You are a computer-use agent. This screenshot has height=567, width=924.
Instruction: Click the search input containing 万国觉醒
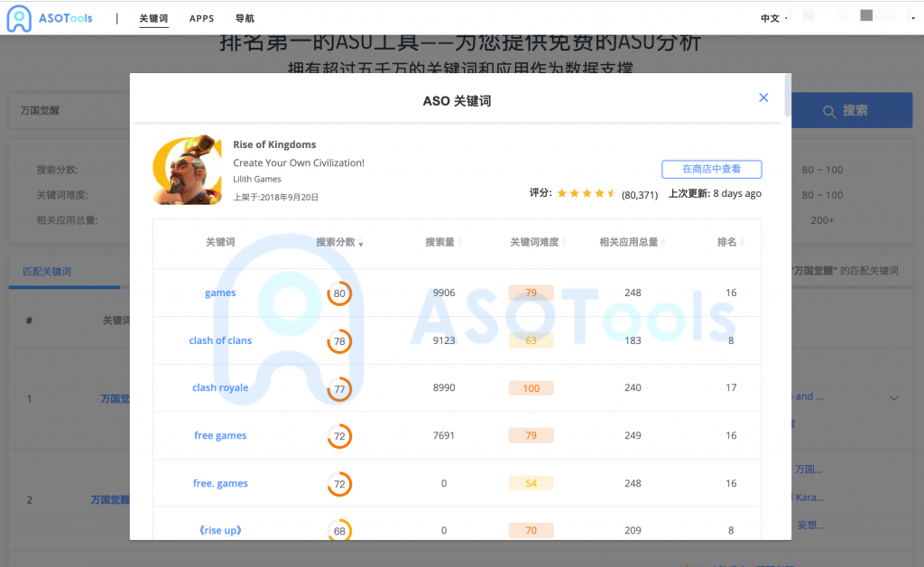(x=69, y=110)
